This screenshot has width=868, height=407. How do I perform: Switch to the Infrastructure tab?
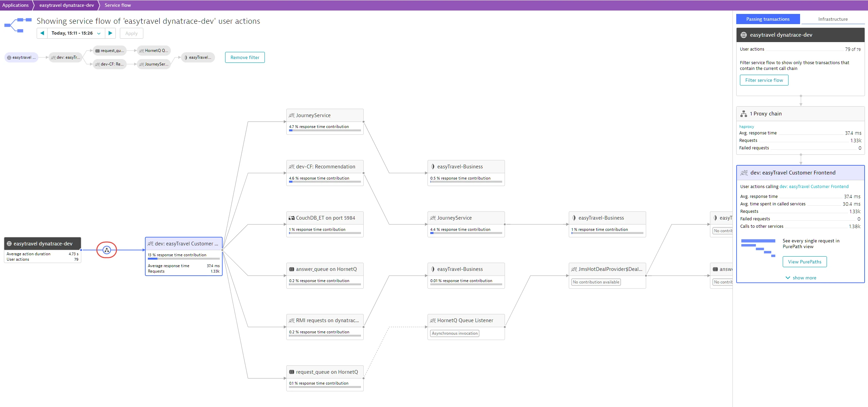(x=833, y=19)
